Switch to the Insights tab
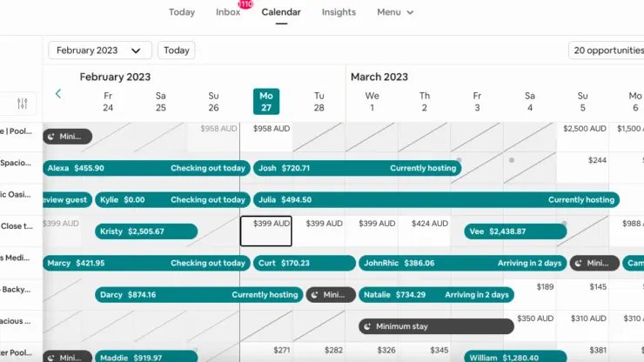The image size is (644, 362). tap(339, 12)
